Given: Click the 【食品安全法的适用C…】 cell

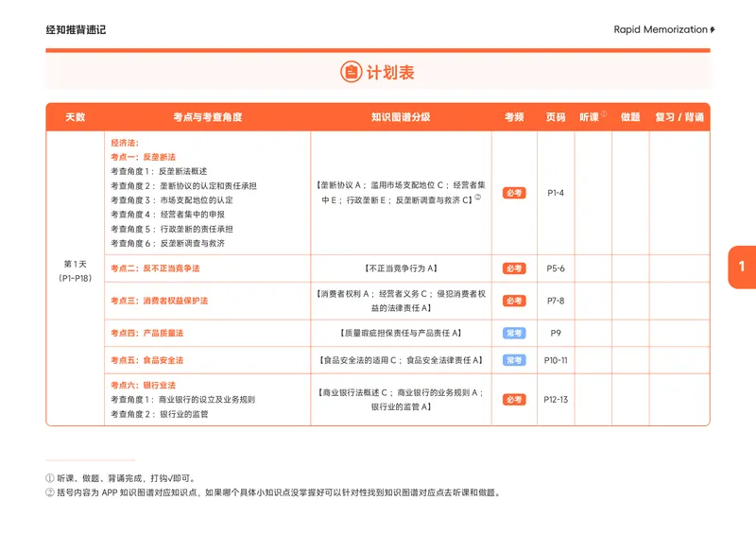Looking at the screenshot, I should (x=401, y=360).
